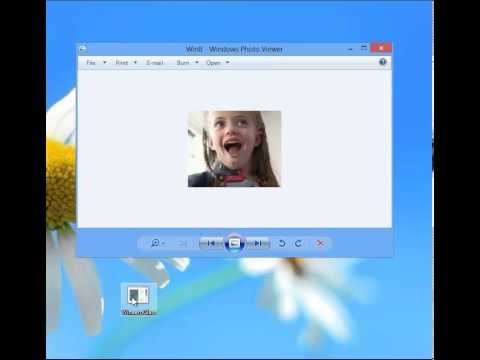Click the Photo Viewer title bar icon

(83, 49)
